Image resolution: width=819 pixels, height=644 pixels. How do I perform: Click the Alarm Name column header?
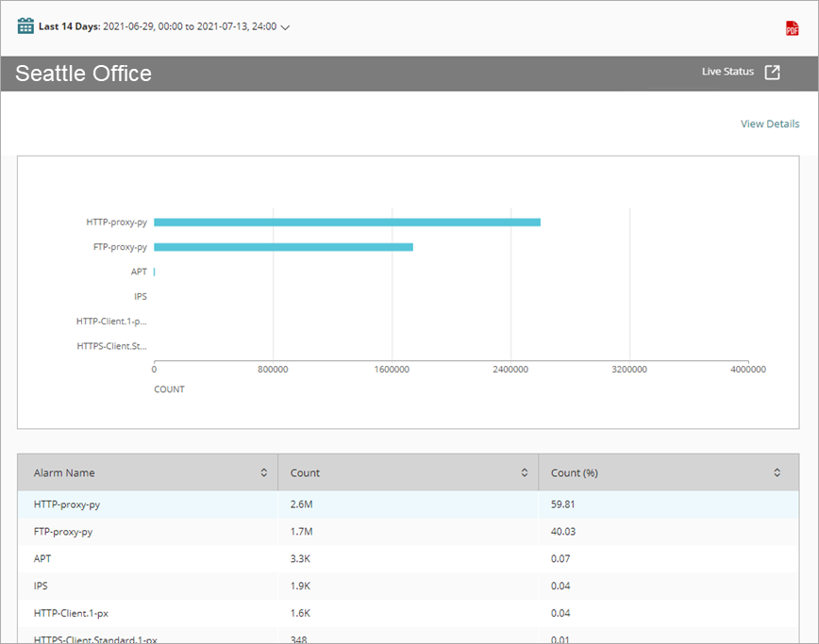click(64, 472)
